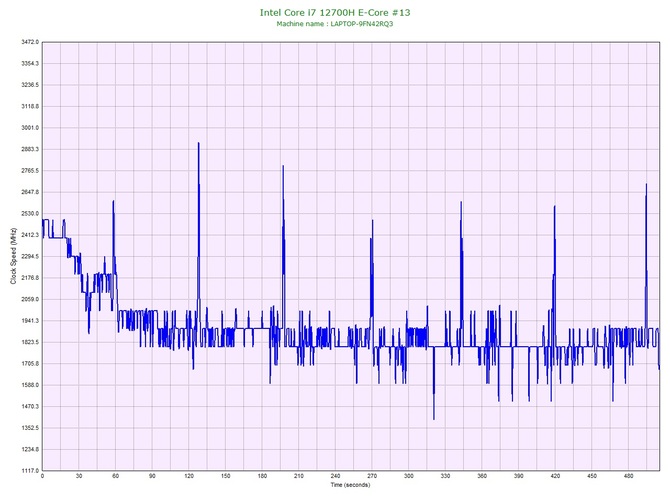This screenshot has width=670, height=502.
Task: Select the Machine name LAPTOP-9FN42RQ3 subtitle
Action: (x=335, y=24)
